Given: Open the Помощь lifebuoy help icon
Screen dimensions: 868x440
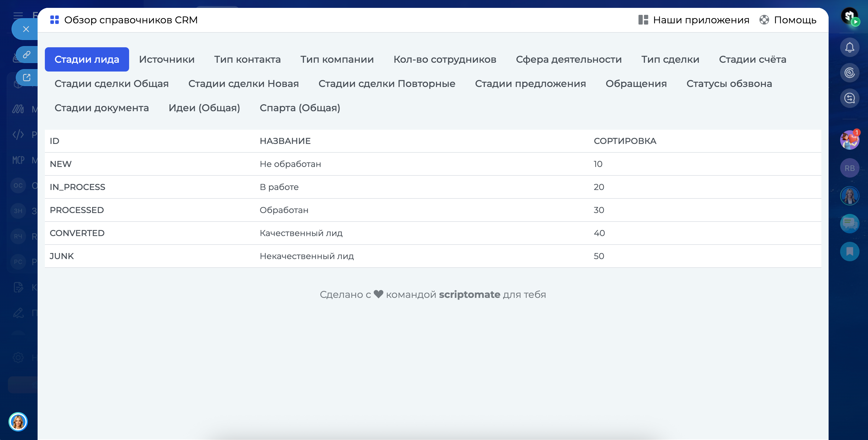Looking at the screenshot, I should pyautogui.click(x=764, y=20).
